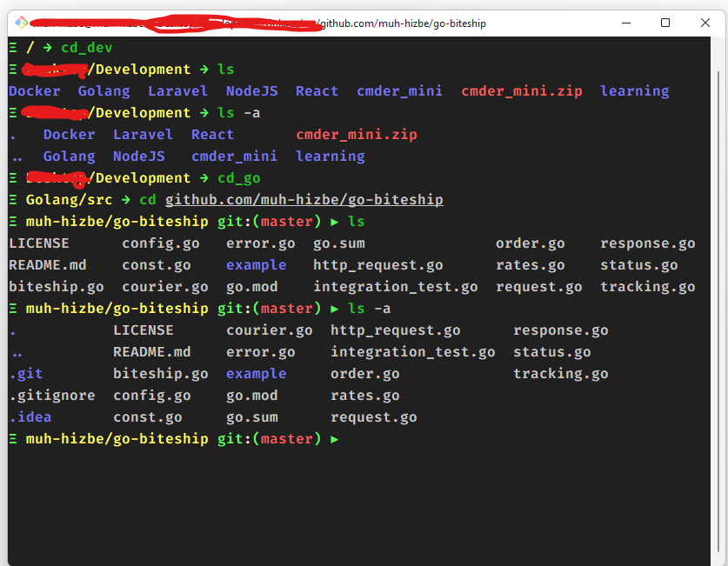Select the learning folder name

click(634, 90)
